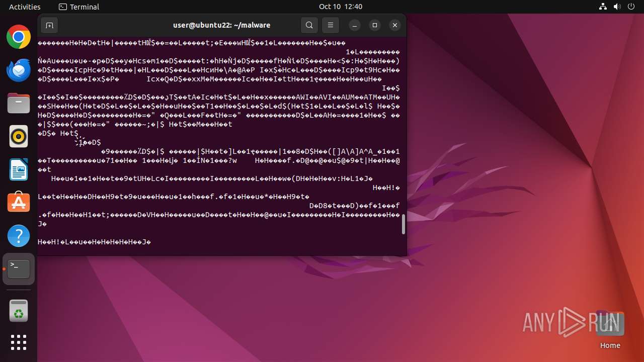Close the terminal window
The height and width of the screenshot is (362, 644).
pyautogui.click(x=395, y=25)
